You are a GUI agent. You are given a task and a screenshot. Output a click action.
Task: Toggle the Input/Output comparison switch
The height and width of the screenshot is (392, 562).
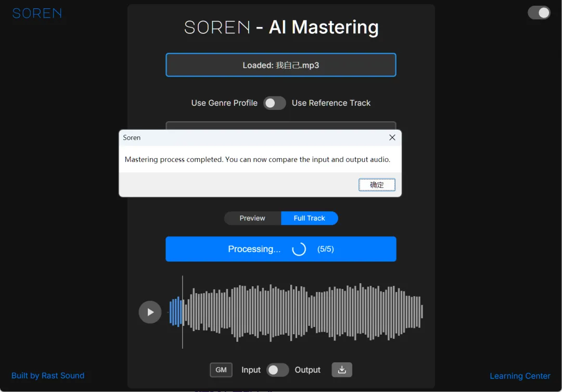[x=277, y=370]
